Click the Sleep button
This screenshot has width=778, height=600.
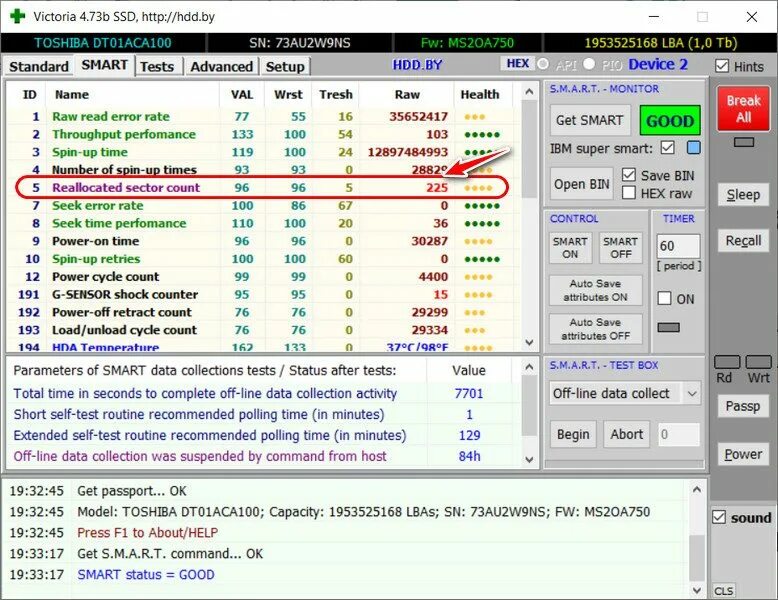tap(743, 195)
